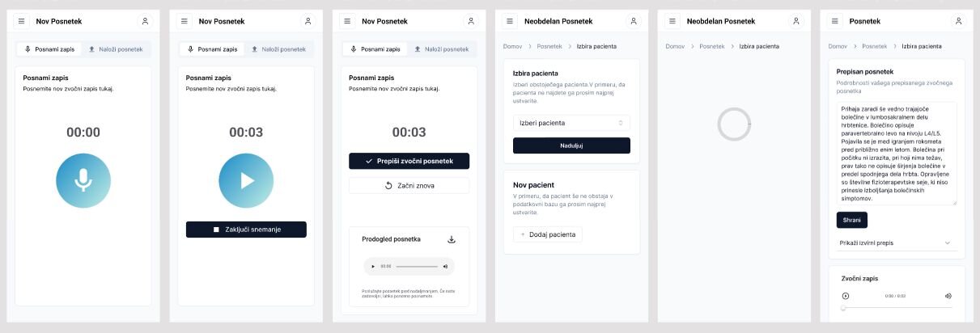
Task: Click the Nadaljuj button
Action: coord(571,145)
